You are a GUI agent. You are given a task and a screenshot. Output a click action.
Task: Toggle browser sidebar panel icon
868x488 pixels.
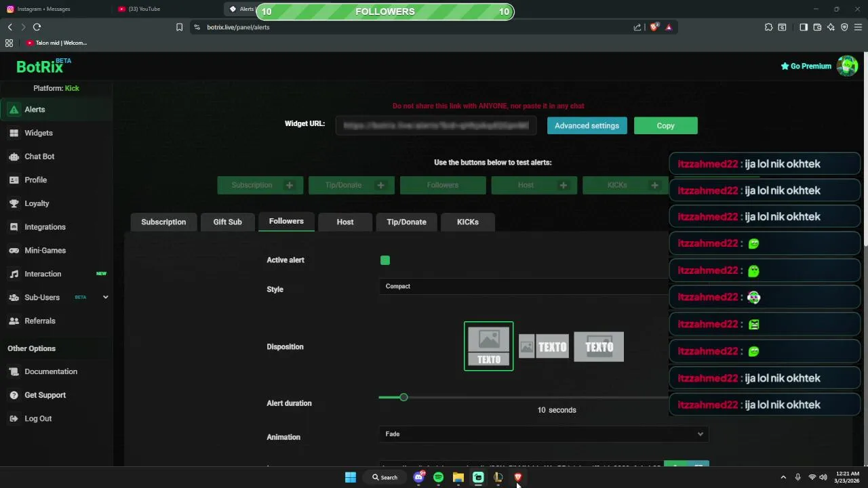(x=804, y=27)
